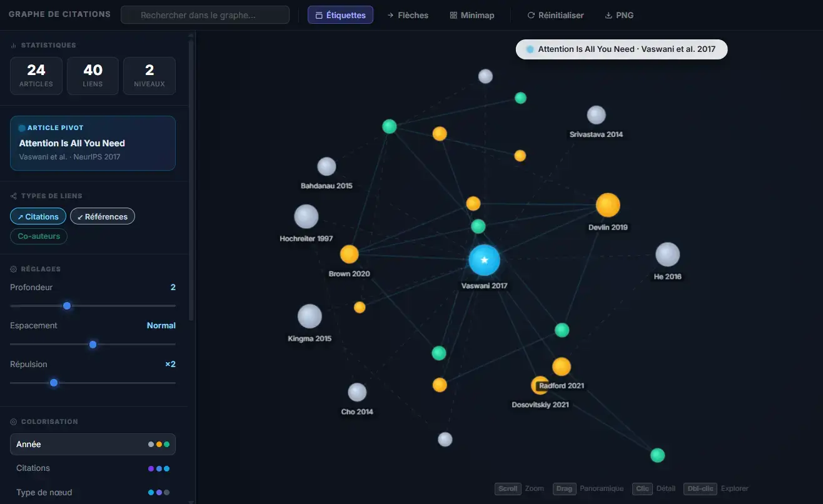Toggle the Étiquettes labels button
This screenshot has width=823, height=504.
[x=340, y=15]
